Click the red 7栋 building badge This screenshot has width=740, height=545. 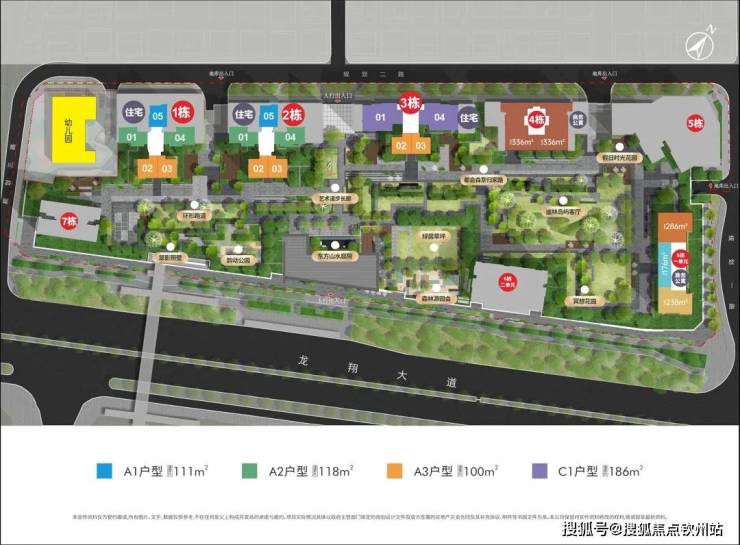(x=69, y=221)
